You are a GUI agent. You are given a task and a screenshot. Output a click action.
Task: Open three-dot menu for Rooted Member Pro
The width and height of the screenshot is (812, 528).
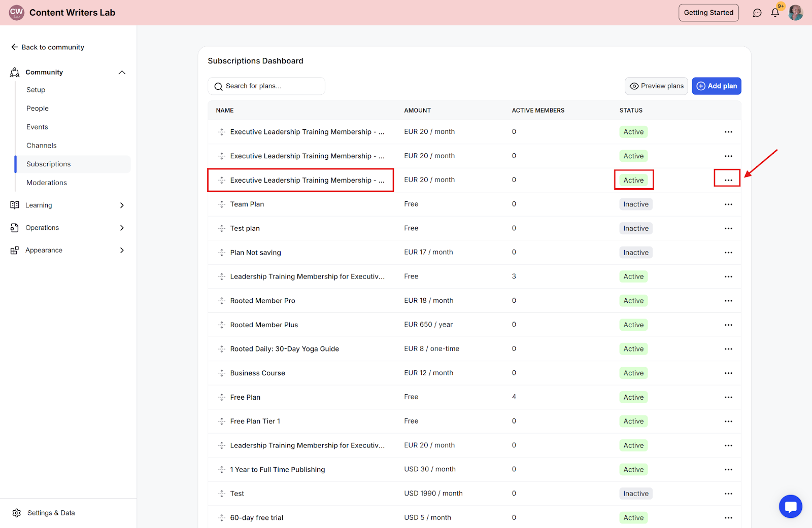pyautogui.click(x=728, y=301)
